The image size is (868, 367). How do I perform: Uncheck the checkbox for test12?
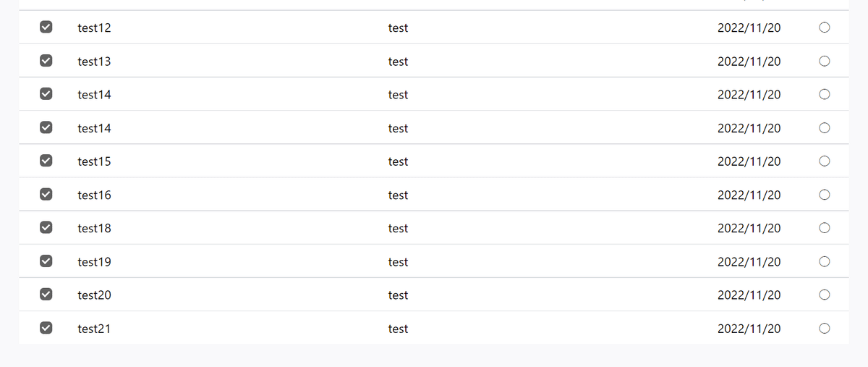point(46,28)
